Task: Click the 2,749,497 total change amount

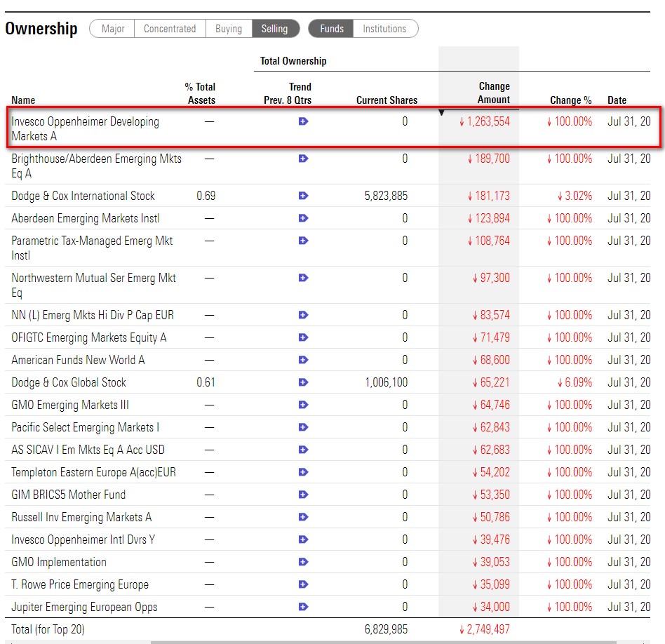Action: (x=488, y=629)
